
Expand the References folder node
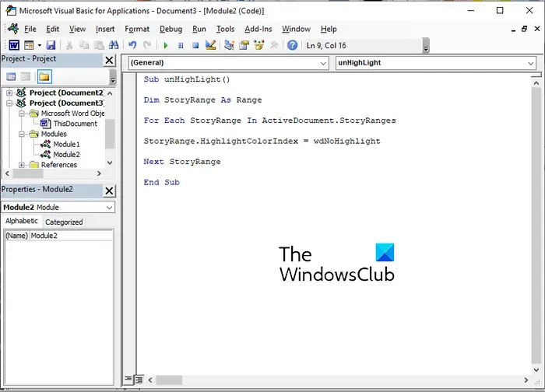click(x=22, y=165)
